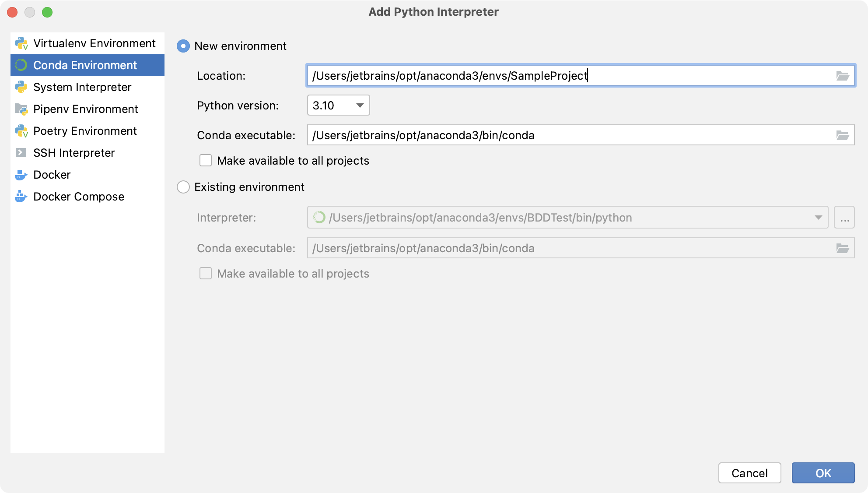This screenshot has width=868, height=493.
Task: Click the System Interpreter Python icon
Action: coord(21,87)
